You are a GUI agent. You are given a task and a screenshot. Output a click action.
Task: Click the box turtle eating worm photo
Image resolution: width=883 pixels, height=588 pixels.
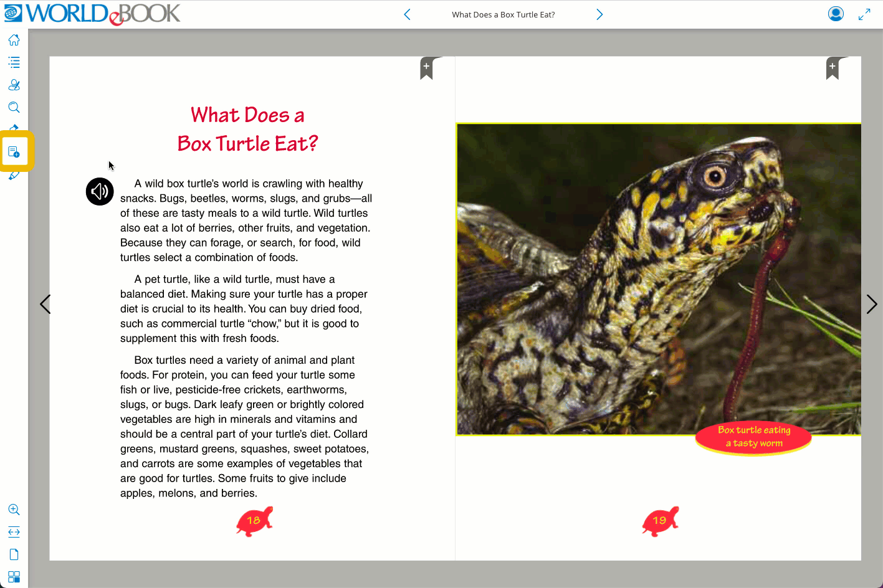(x=659, y=279)
